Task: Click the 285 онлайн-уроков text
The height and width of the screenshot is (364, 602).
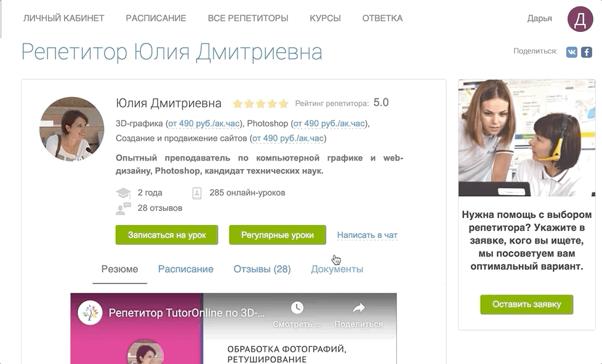Action: 247,192
